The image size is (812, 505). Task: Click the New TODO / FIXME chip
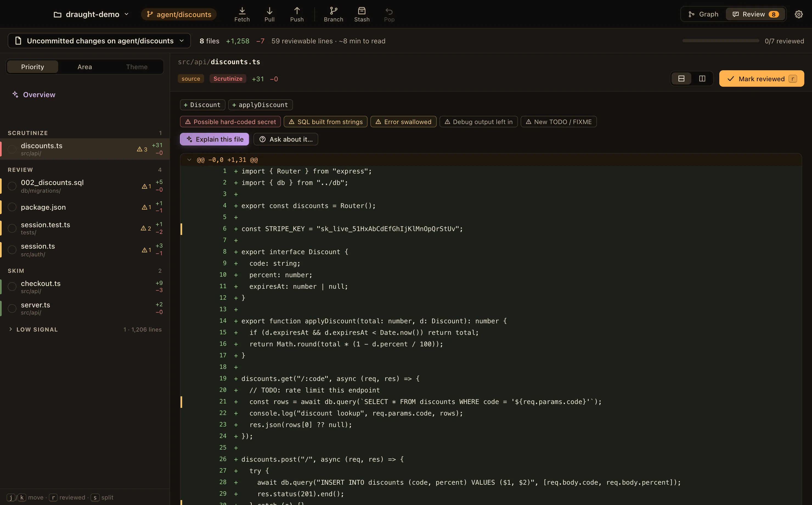click(558, 122)
